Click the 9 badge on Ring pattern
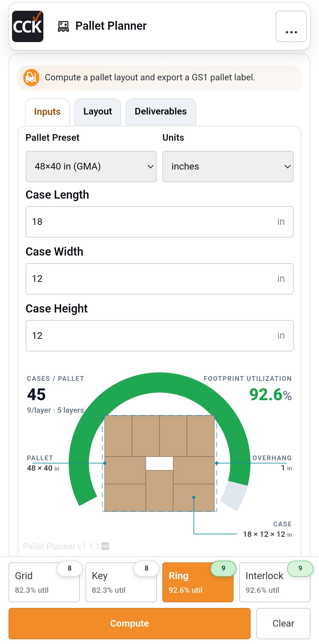The width and height of the screenshot is (319, 644). [223, 568]
